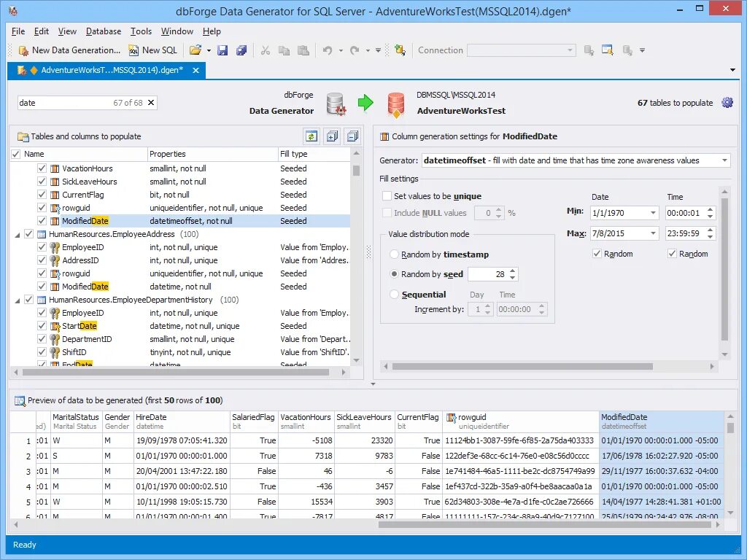Enable Set values to be unique

click(x=387, y=195)
